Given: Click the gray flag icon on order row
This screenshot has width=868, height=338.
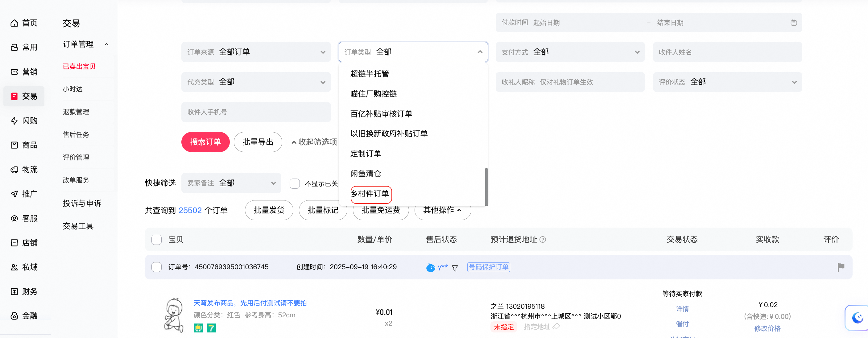Looking at the screenshot, I should (841, 267).
